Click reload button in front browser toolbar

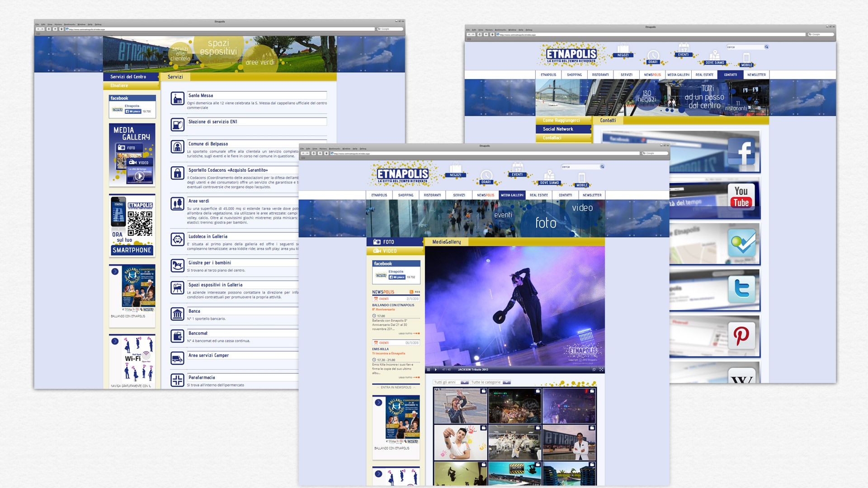(x=313, y=153)
